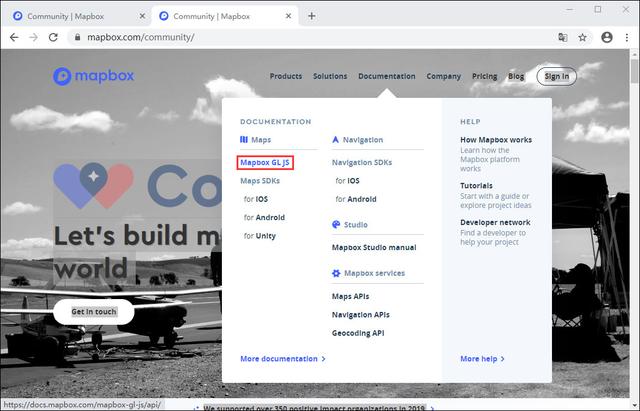Open the Chrome three-dot menu
Screen dimensions: 640x411
coord(627,38)
